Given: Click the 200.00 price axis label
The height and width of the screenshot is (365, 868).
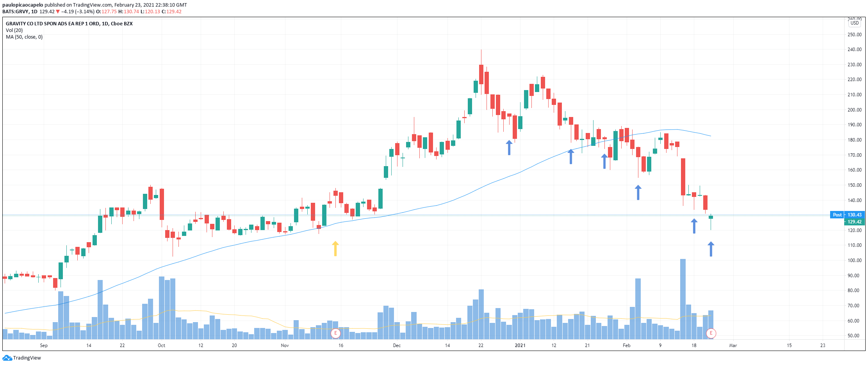Looking at the screenshot, I should 854,110.
